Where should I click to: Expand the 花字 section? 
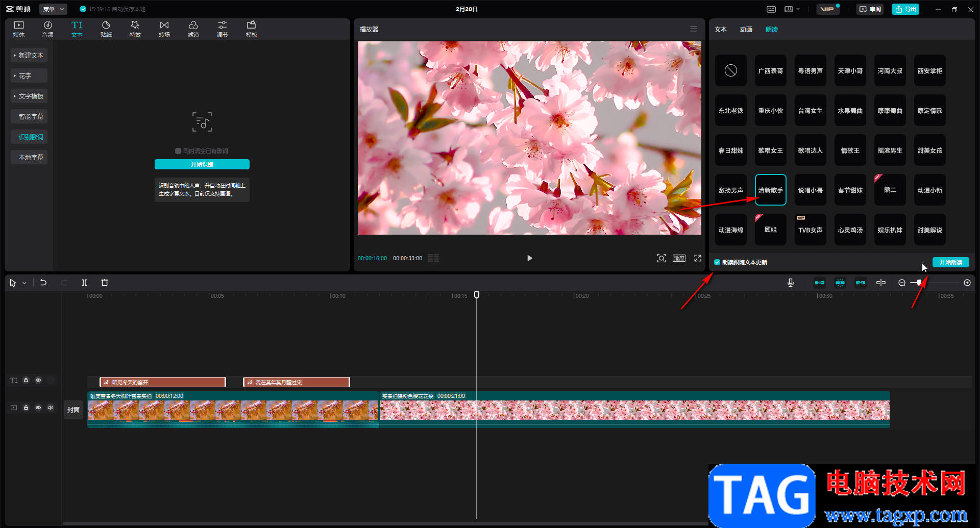pos(29,76)
